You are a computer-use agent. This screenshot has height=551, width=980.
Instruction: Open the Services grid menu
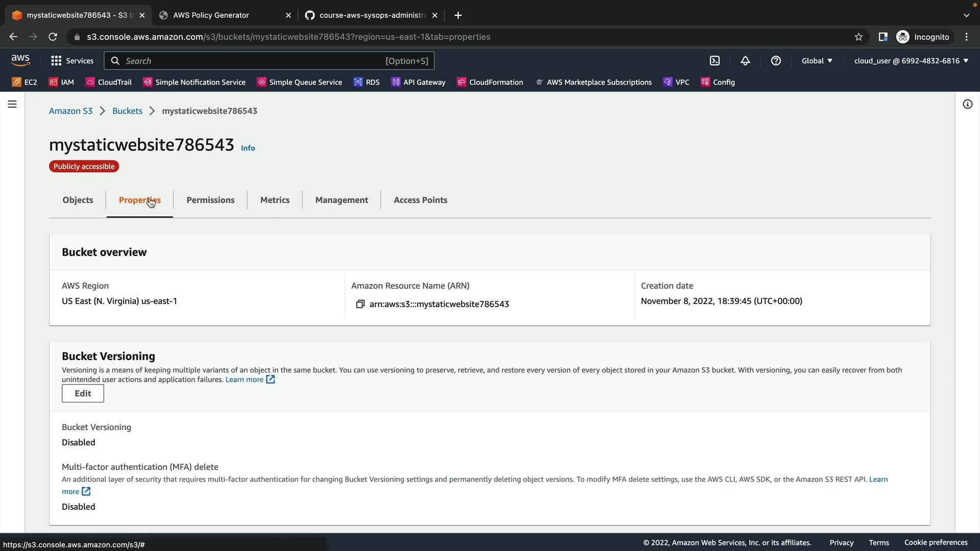72,61
